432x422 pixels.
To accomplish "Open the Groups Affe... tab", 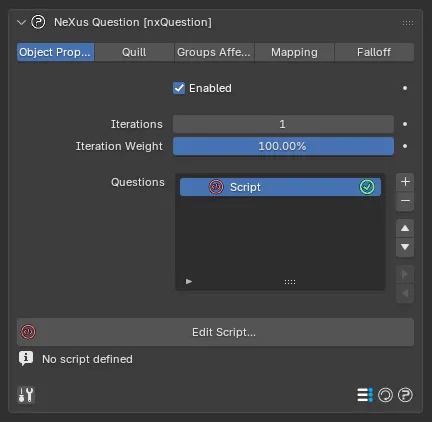I will pyautogui.click(x=214, y=52).
